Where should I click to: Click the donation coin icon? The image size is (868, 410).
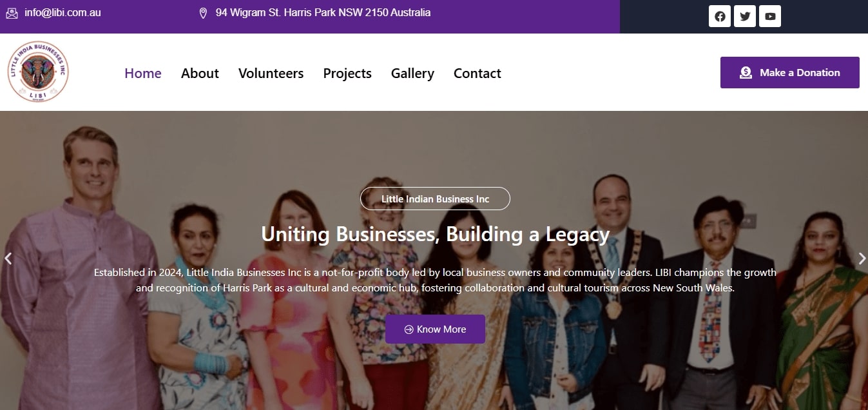746,73
